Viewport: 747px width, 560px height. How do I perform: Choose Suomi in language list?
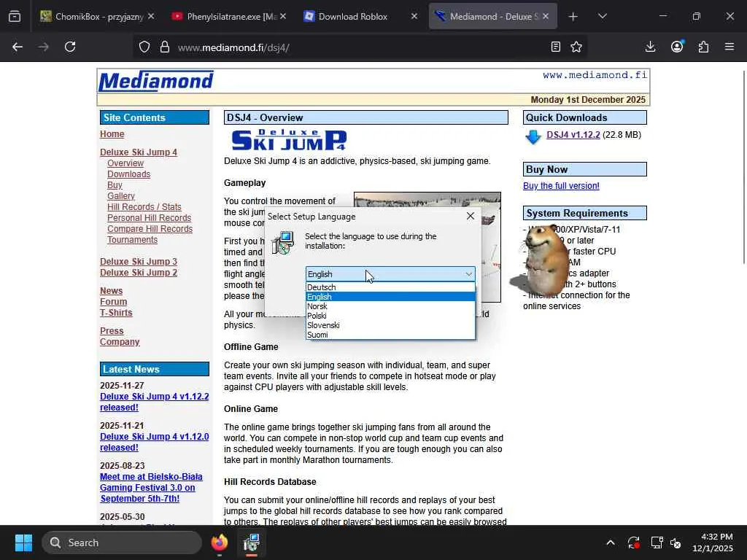[390, 335]
